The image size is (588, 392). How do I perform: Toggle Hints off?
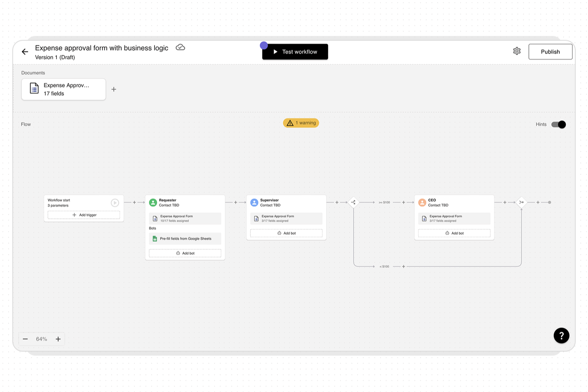(x=559, y=124)
